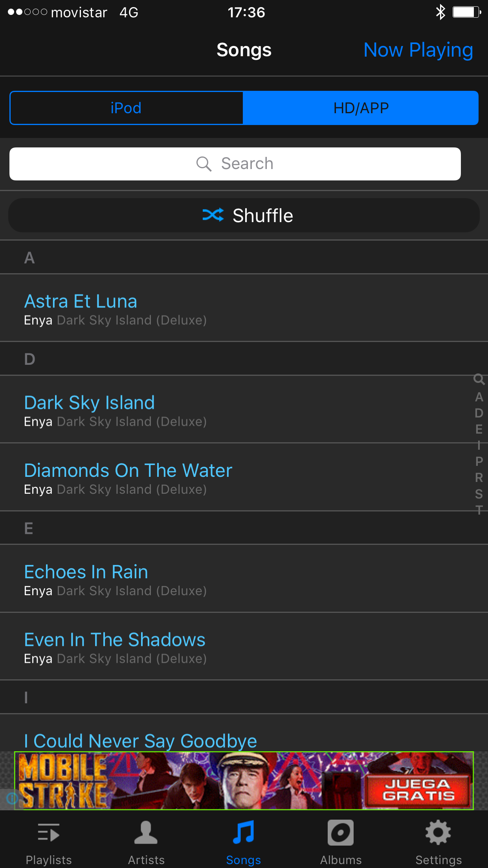This screenshot has height=868, width=488.
Task: Select the Songs music note icon
Action: pos(244,833)
